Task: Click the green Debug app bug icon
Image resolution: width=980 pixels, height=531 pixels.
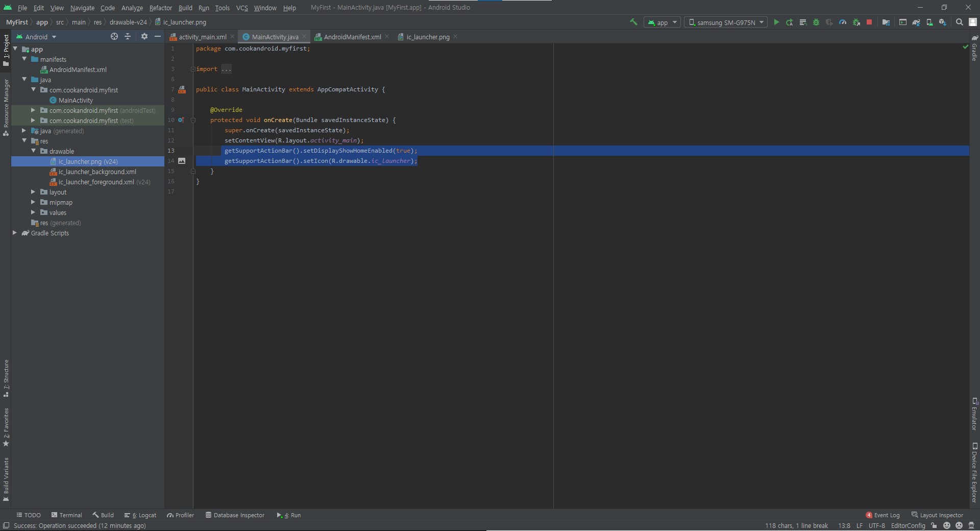Action: (816, 22)
